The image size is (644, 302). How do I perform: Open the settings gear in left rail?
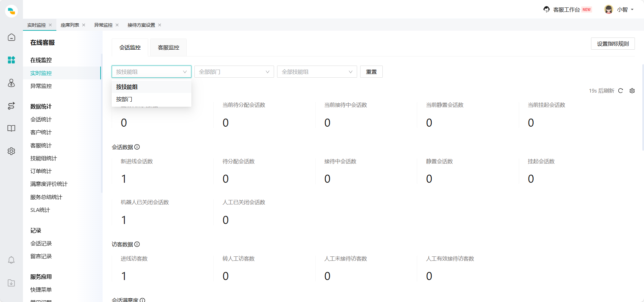[11, 151]
